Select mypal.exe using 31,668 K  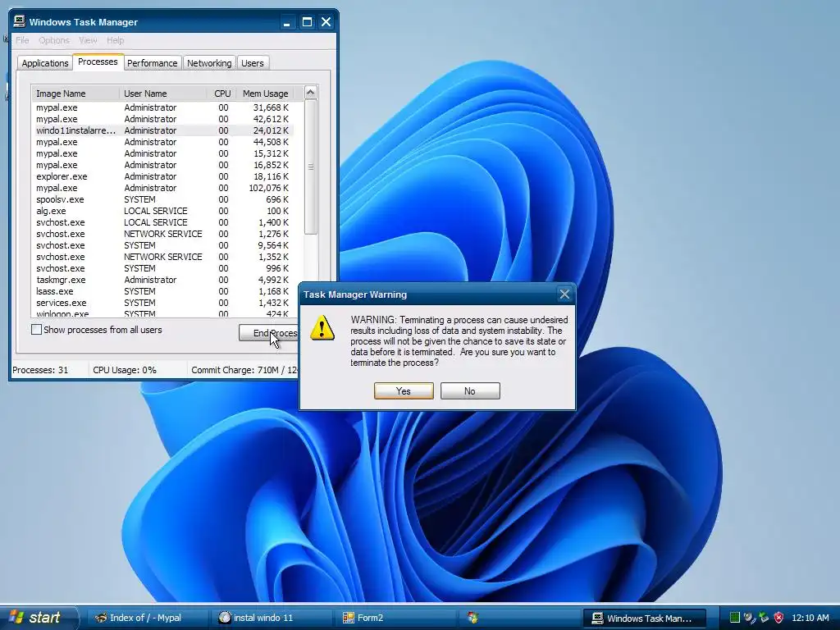[x=162, y=107]
